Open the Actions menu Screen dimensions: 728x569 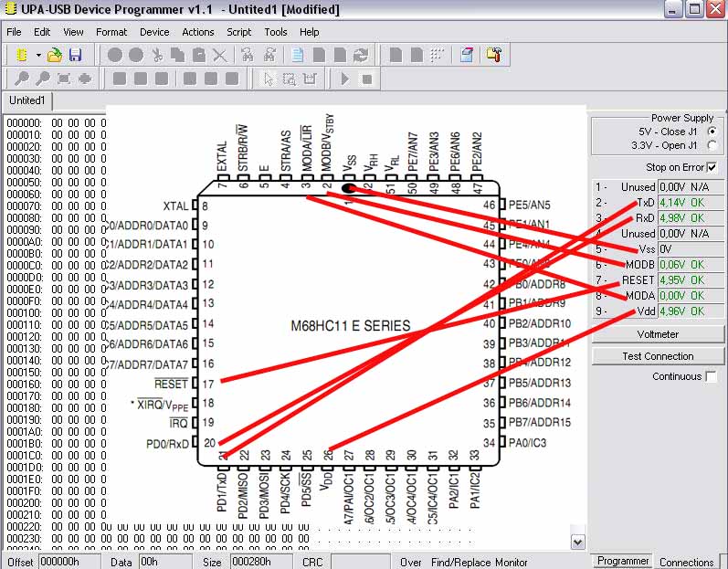198,32
